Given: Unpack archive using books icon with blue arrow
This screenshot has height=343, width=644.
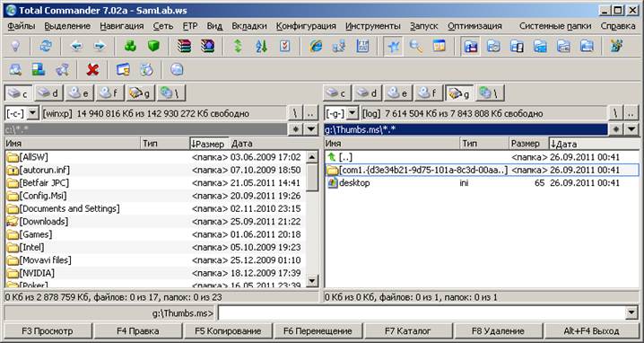Looking at the screenshot, I should click(207, 46).
